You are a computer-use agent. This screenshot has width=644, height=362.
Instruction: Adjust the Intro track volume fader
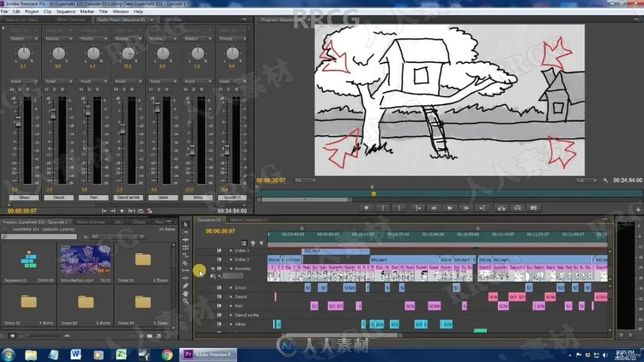click(192, 150)
